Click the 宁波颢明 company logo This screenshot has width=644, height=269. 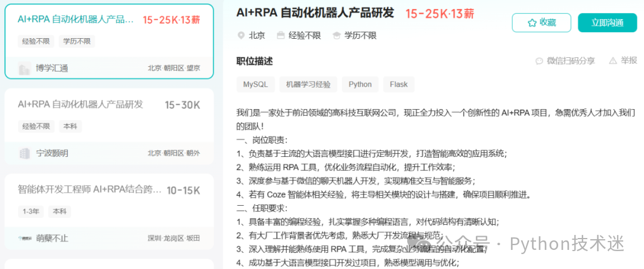tap(24, 154)
